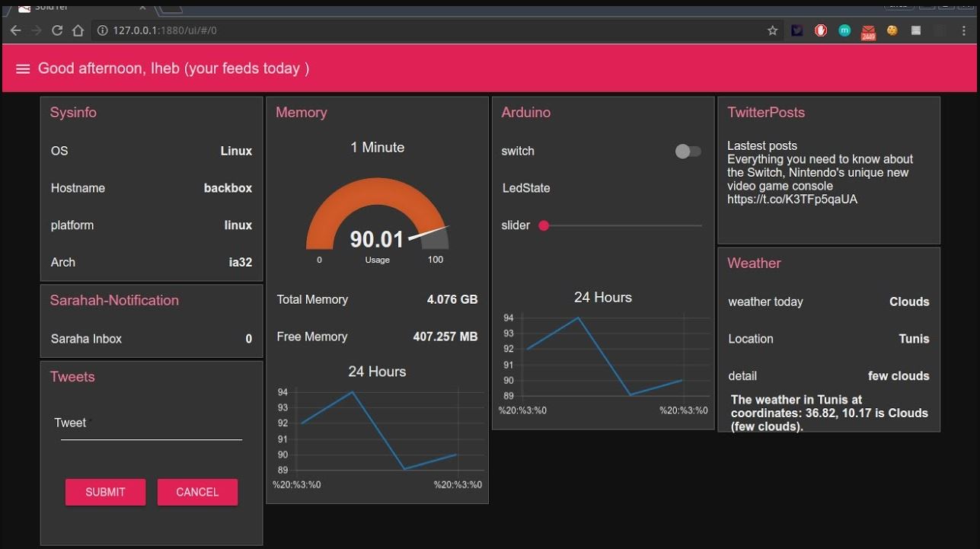Click the Tweets panel title
The height and width of the screenshot is (549, 980).
(x=72, y=377)
